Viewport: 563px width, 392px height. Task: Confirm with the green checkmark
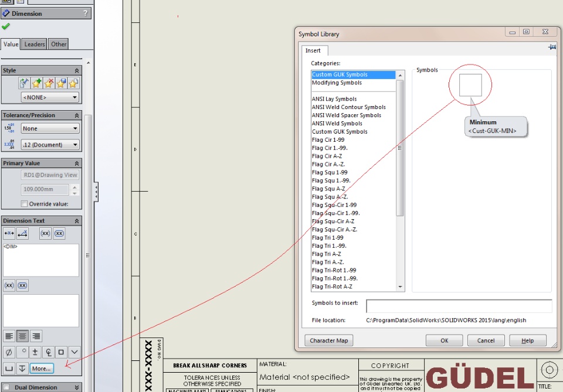pyautogui.click(x=6, y=26)
